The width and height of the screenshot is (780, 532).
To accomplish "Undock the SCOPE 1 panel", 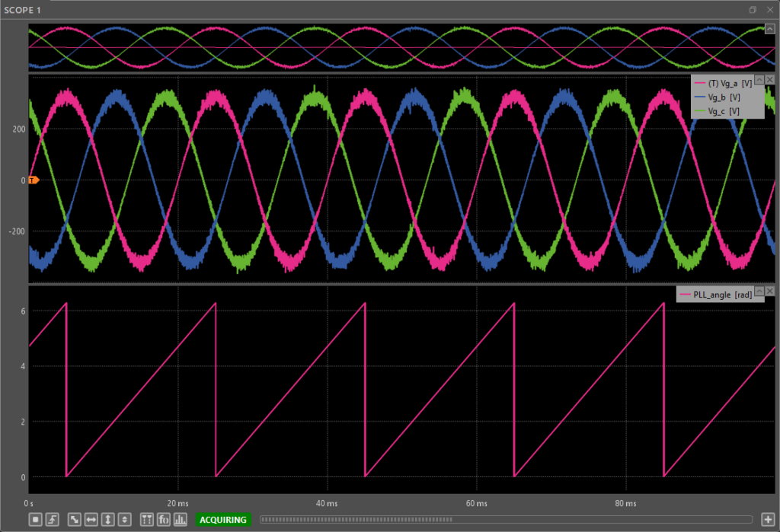I will pos(753,10).
